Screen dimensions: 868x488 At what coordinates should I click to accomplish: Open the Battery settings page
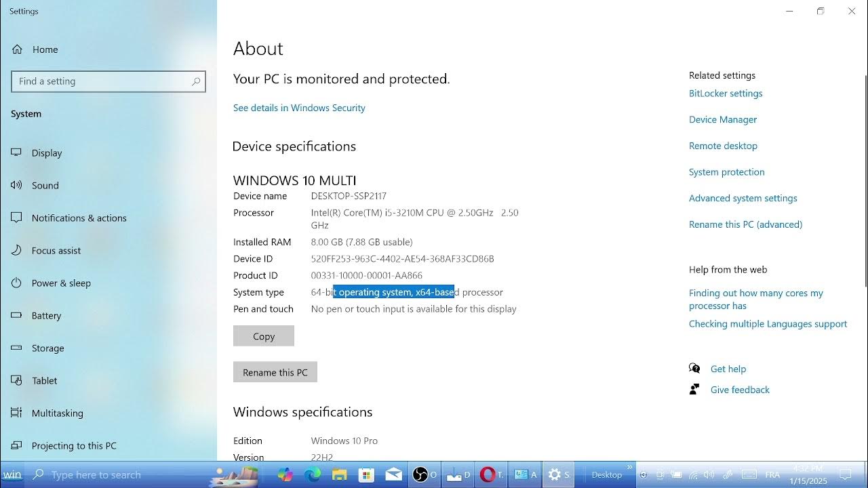pyautogui.click(x=37, y=316)
